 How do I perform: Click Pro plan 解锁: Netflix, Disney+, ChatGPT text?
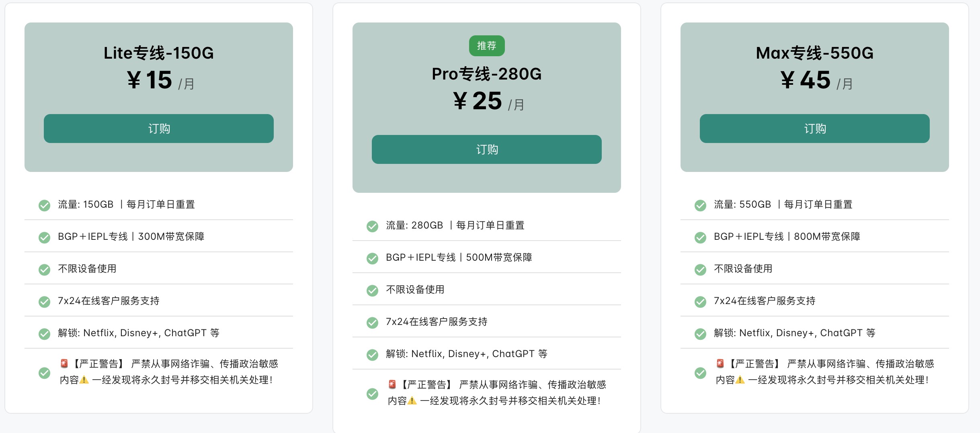click(x=467, y=354)
